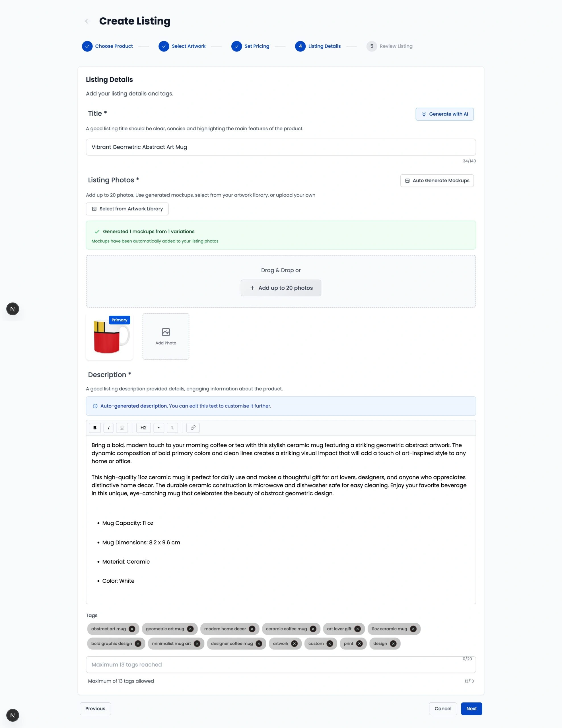Insert a hyperlink in description
The width and height of the screenshot is (562, 728).
click(x=193, y=428)
